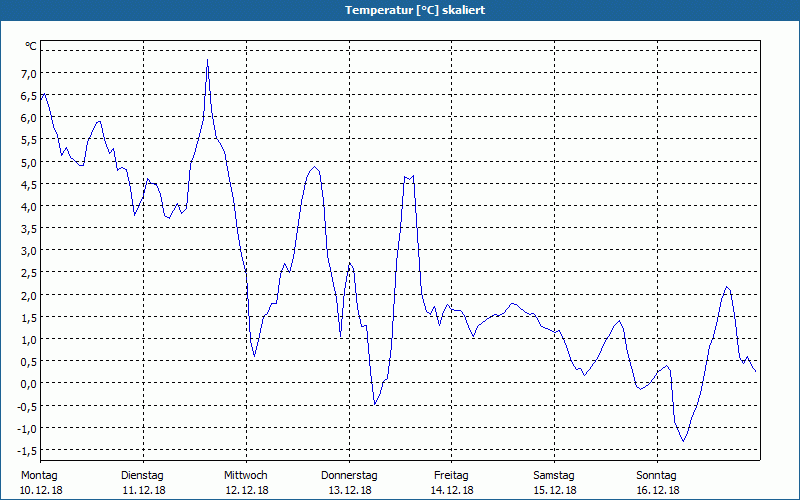
Task: Select the date label 14.12.18 under Freitag
Action: coord(451,490)
